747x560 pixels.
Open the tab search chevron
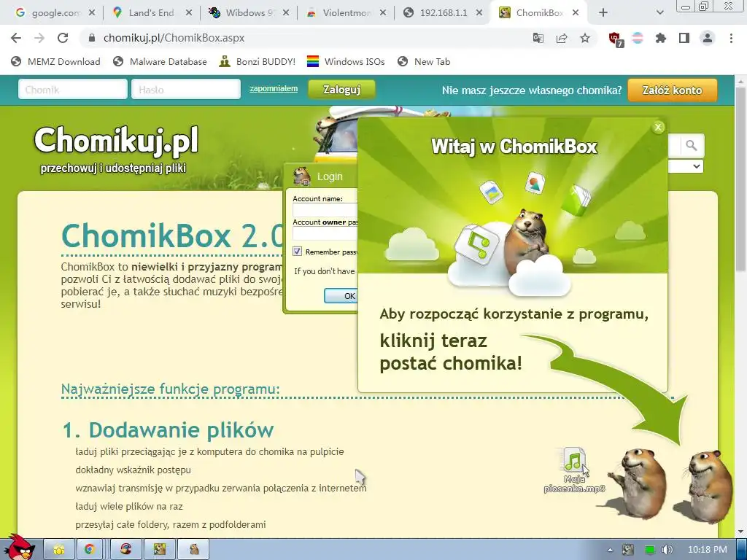[x=659, y=13]
